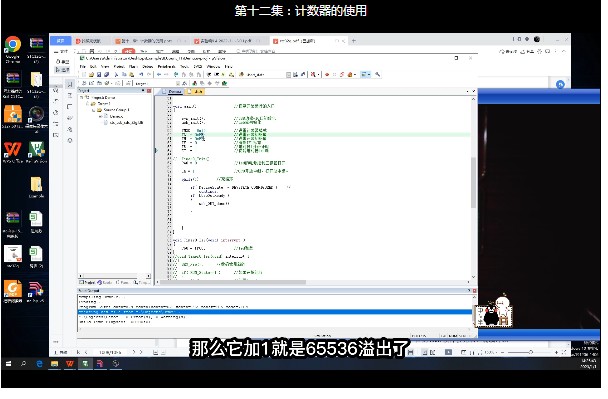Open the orange installer box desktop icon

[x=12, y=114]
